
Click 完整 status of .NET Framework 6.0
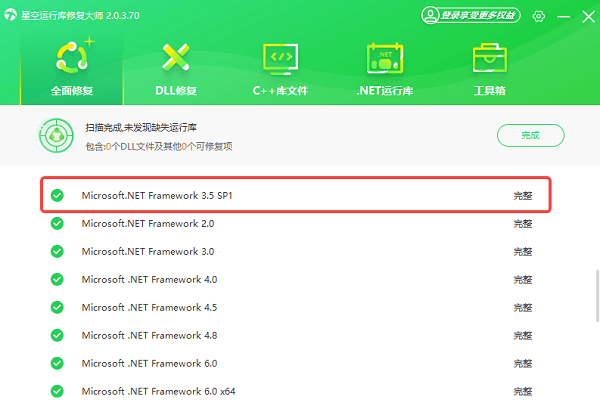(x=523, y=364)
